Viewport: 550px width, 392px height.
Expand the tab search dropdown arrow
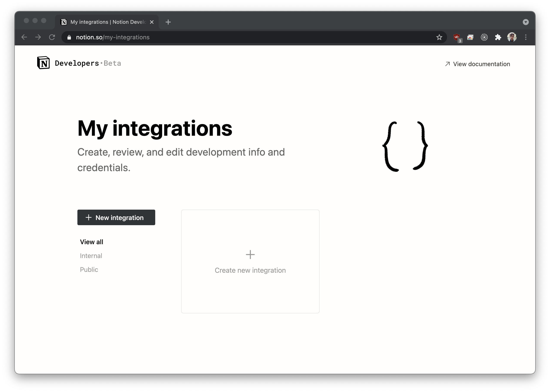pos(526,22)
